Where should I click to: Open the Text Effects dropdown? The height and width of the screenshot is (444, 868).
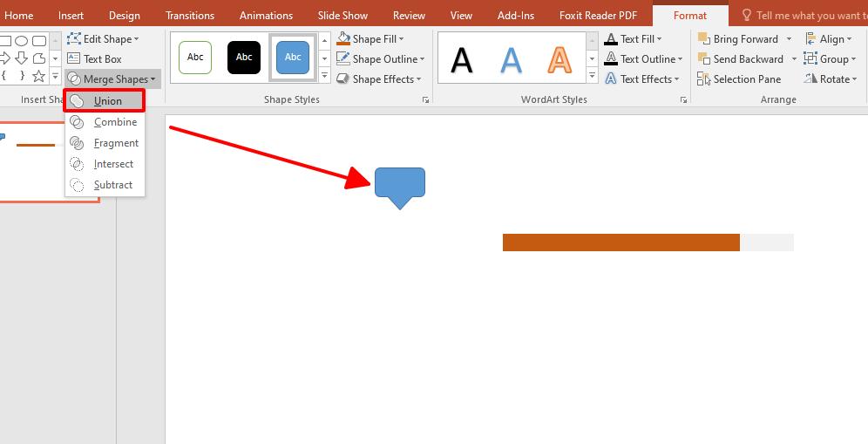(x=642, y=79)
